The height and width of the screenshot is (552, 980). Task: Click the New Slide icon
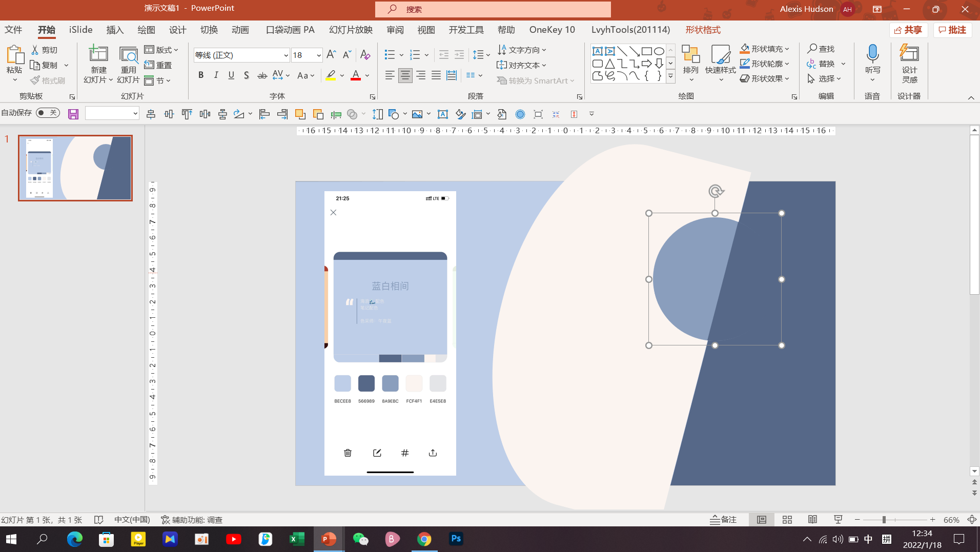coord(98,54)
